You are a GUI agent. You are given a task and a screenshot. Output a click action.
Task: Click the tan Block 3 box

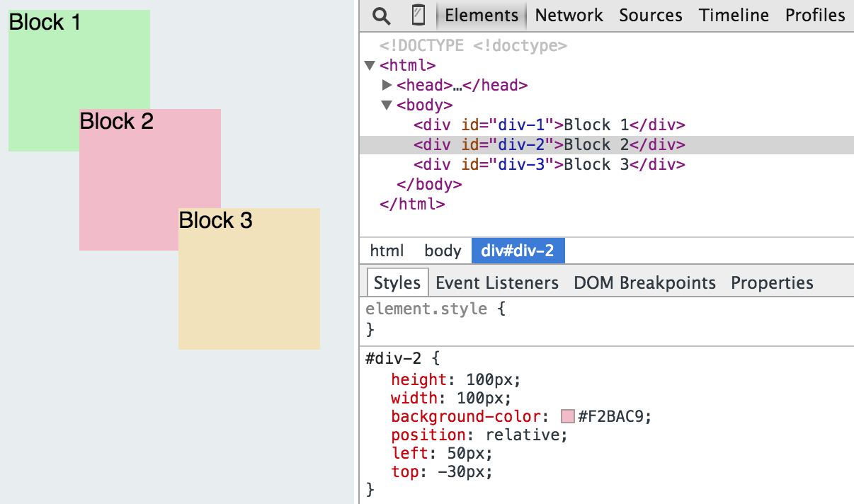point(249,279)
